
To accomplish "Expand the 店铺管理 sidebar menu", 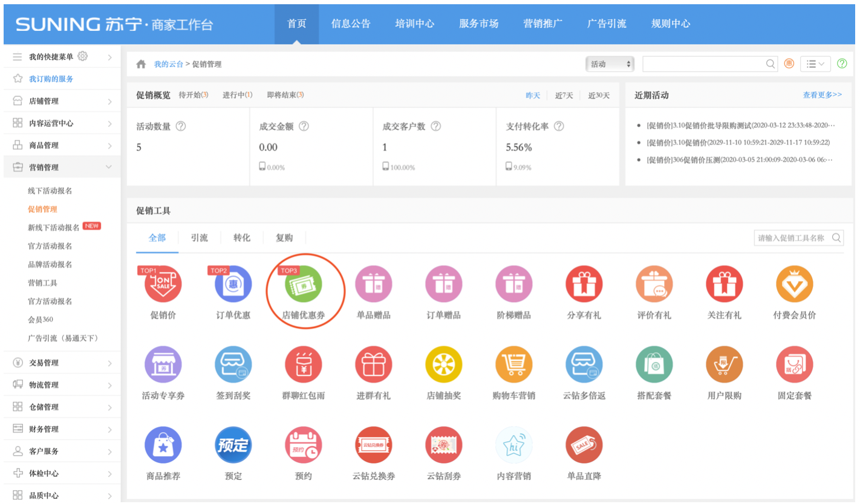I will click(62, 101).
